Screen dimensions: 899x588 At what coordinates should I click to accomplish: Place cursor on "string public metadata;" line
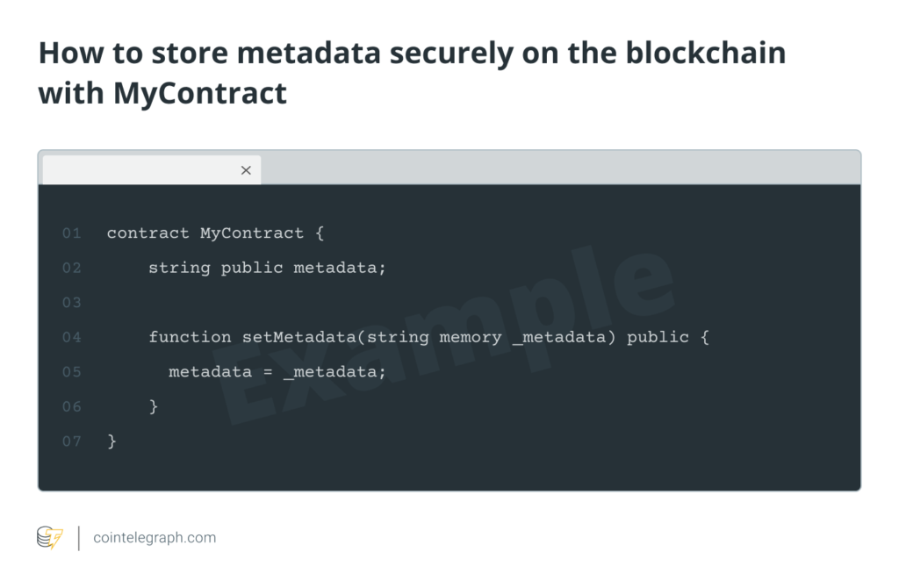[x=267, y=268]
